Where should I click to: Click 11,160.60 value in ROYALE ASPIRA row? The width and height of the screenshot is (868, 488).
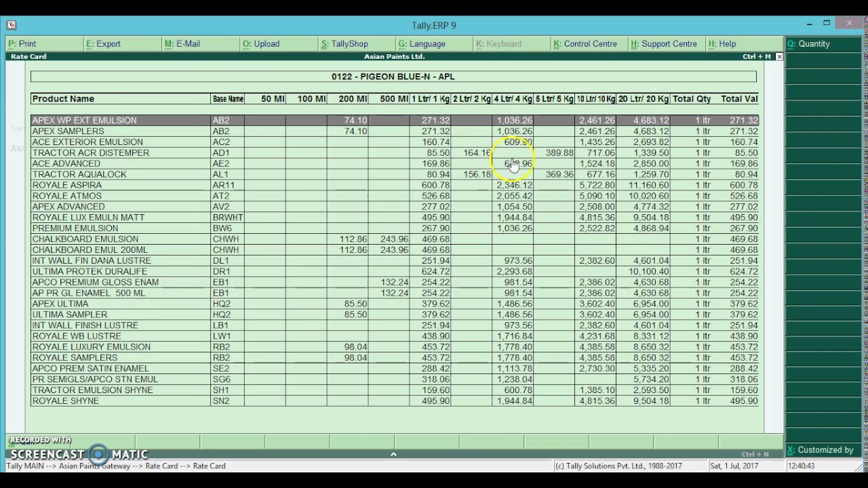coord(648,185)
